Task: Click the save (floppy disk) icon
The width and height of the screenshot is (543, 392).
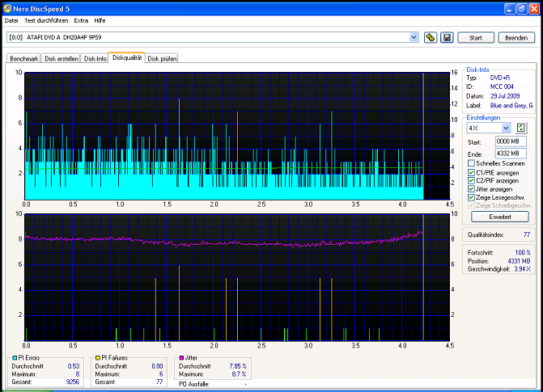Action: [x=447, y=37]
